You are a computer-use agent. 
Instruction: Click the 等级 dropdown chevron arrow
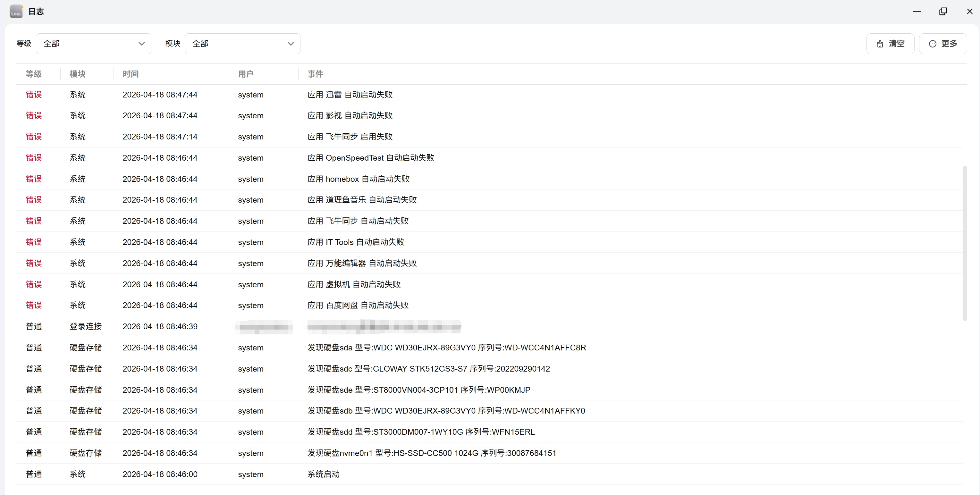pos(141,44)
